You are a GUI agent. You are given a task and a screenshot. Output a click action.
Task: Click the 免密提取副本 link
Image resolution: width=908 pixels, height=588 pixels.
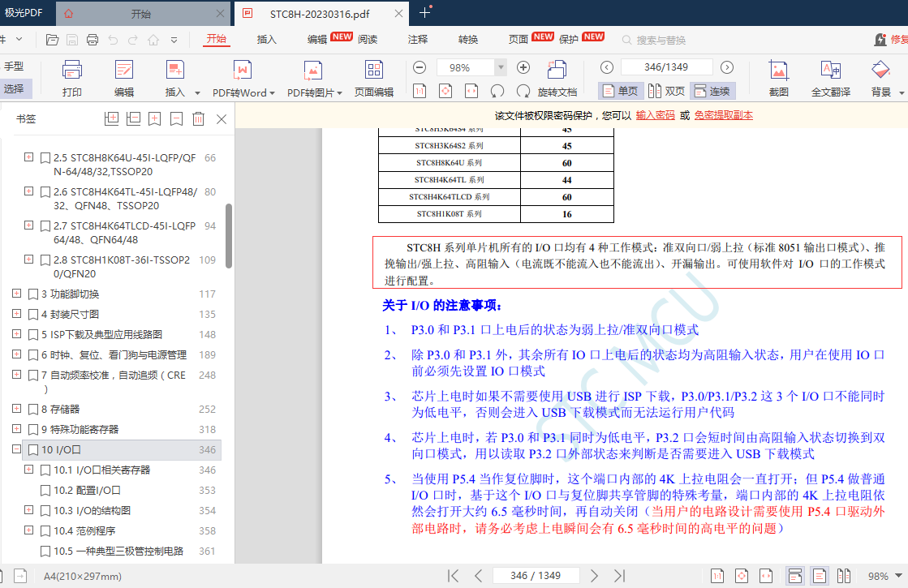pos(724,115)
